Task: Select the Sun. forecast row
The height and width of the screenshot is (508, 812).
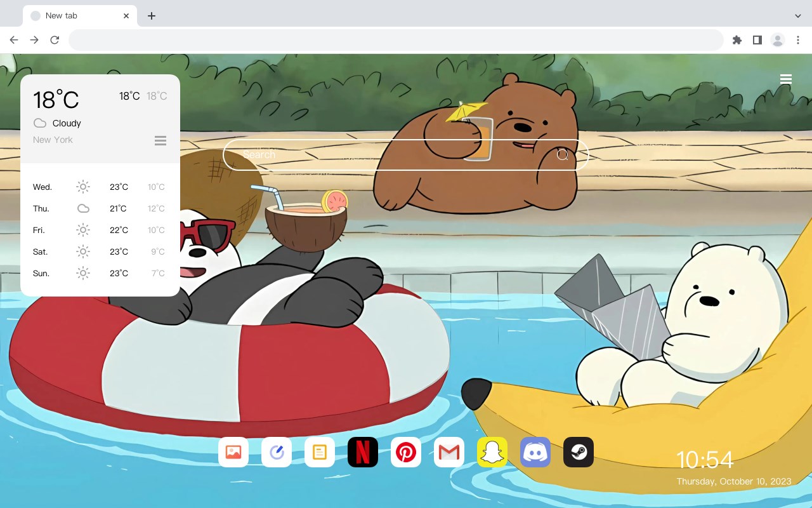Action: point(100,273)
